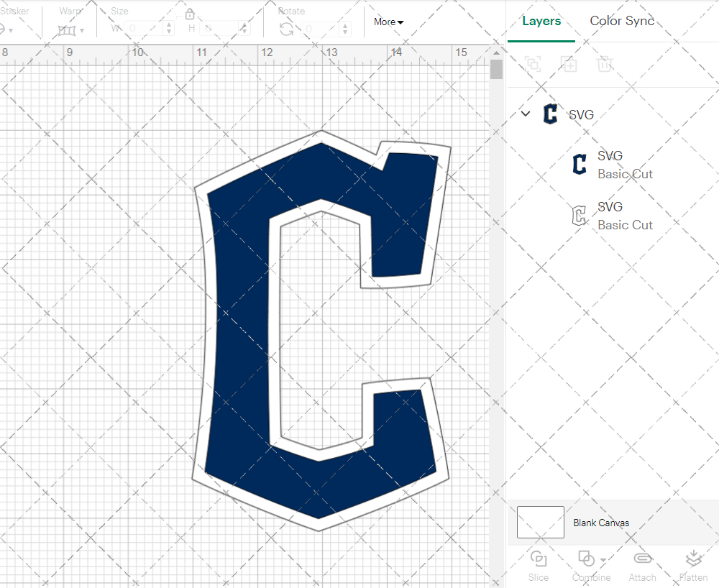Image resolution: width=719 pixels, height=588 pixels.
Task: Toggle the size aspect ratio lock
Action: pyautogui.click(x=190, y=14)
